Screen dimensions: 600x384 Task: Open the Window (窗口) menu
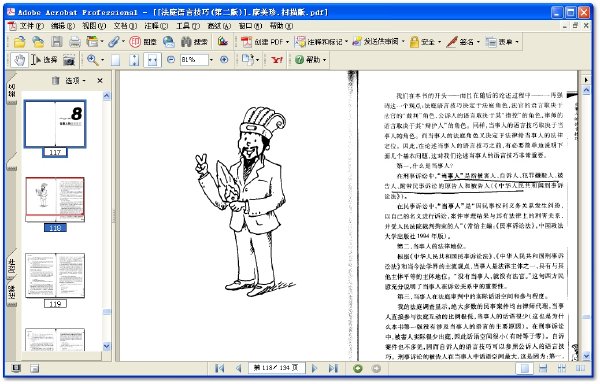pyautogui.click(x=250, y=26)
